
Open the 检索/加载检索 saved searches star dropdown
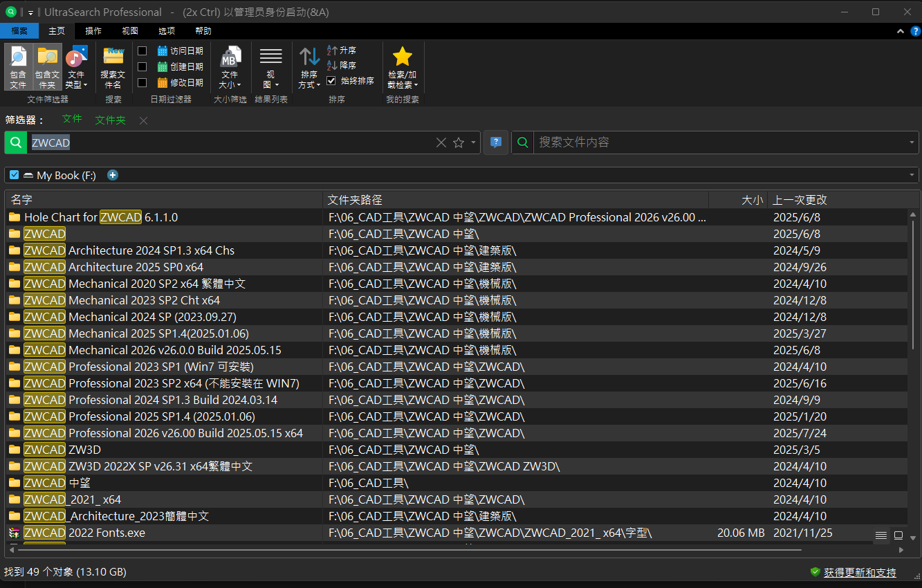point(403,67)
